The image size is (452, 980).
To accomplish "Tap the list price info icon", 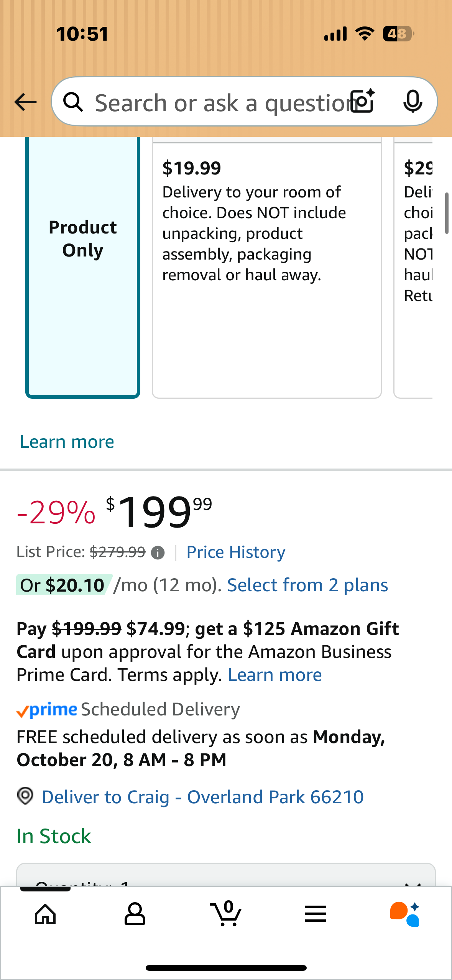I will coord(158,552).
